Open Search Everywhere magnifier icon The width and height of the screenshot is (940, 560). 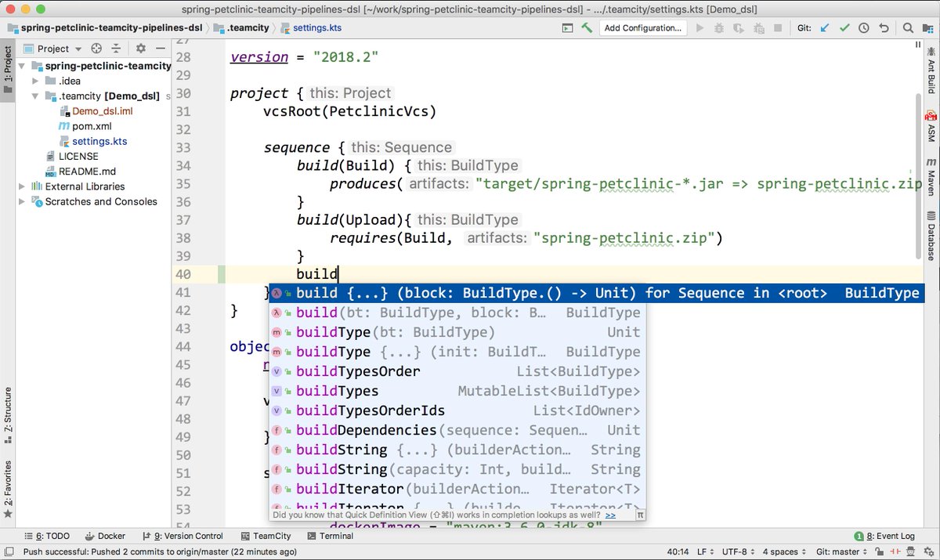coord(908,27)
